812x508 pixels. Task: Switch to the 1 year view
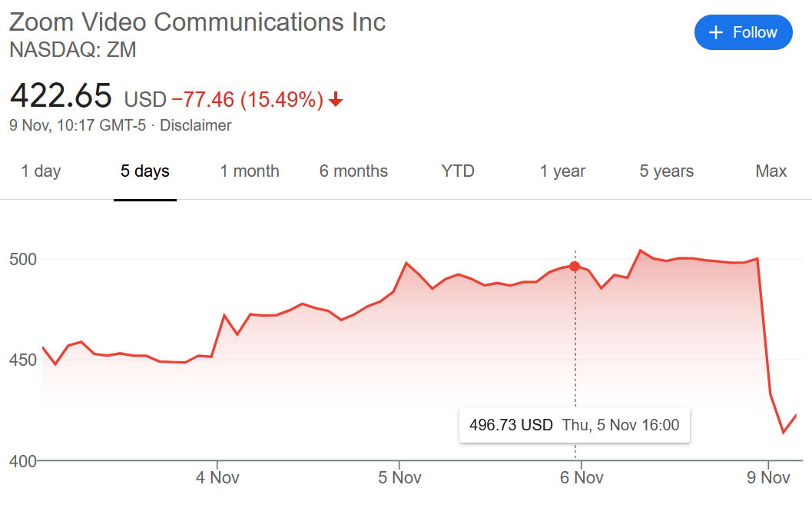[x=562, y=171]
